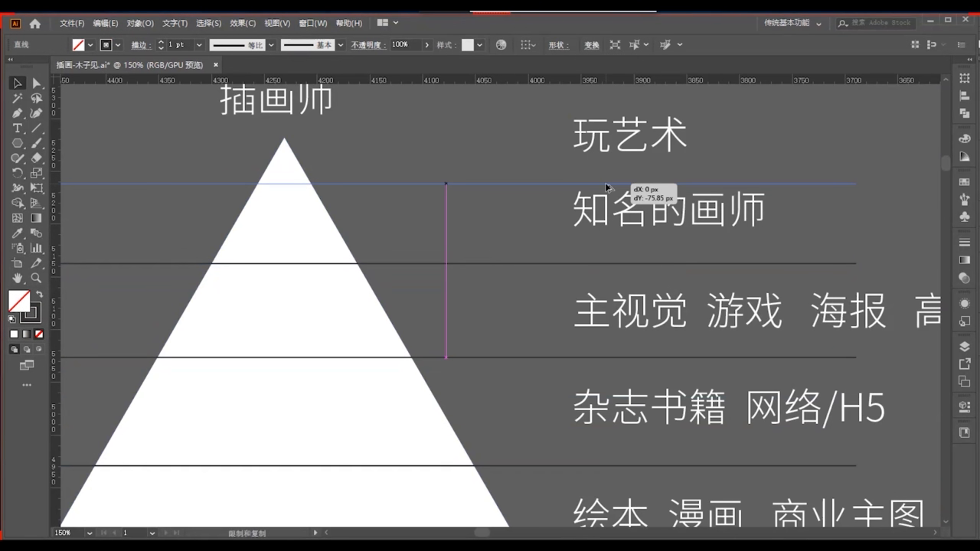Switch to Draw Behind mode
The image size is (980, 551).
[x=27, y=349]
